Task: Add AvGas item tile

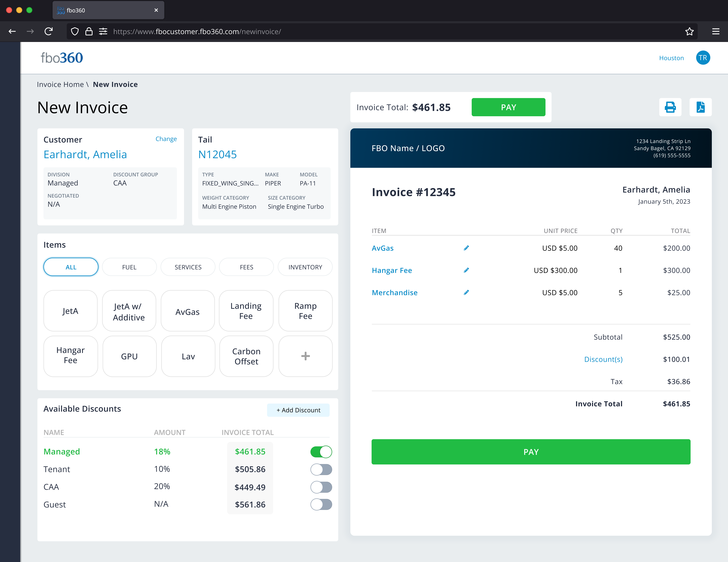Action: (188, 311)
